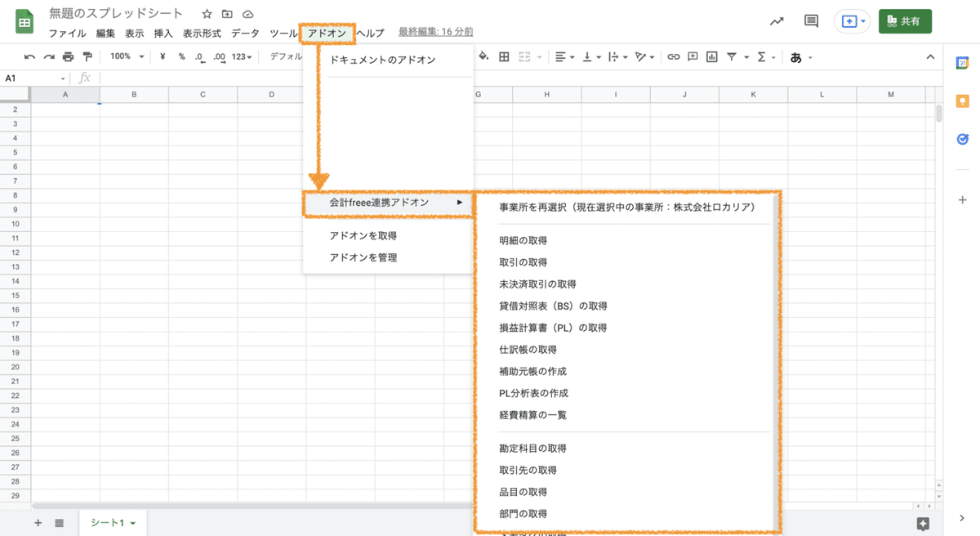Click the undo arrow in toolbar
Image resolution: width=980 pixels, height=536 pixels.
(29, 56)
